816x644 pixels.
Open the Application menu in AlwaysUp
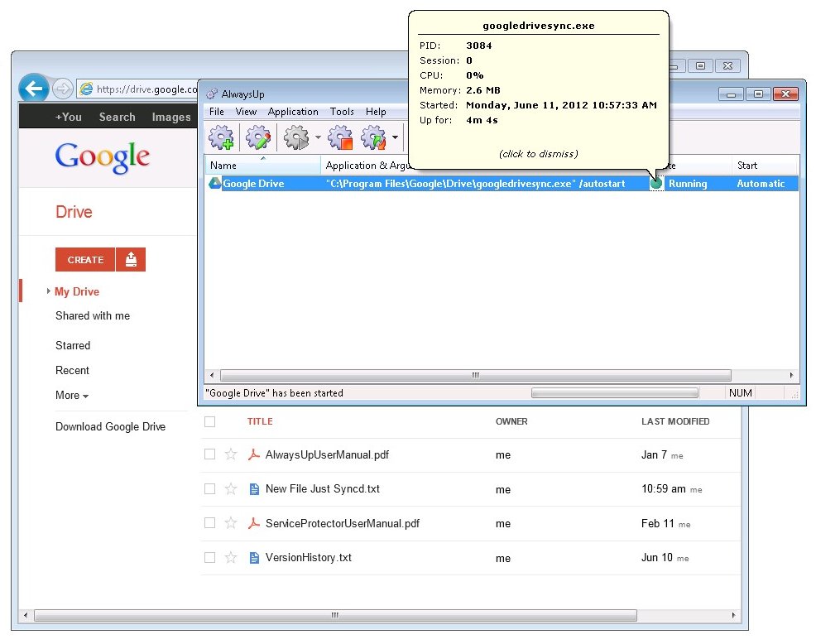click(x=293, y=112)
